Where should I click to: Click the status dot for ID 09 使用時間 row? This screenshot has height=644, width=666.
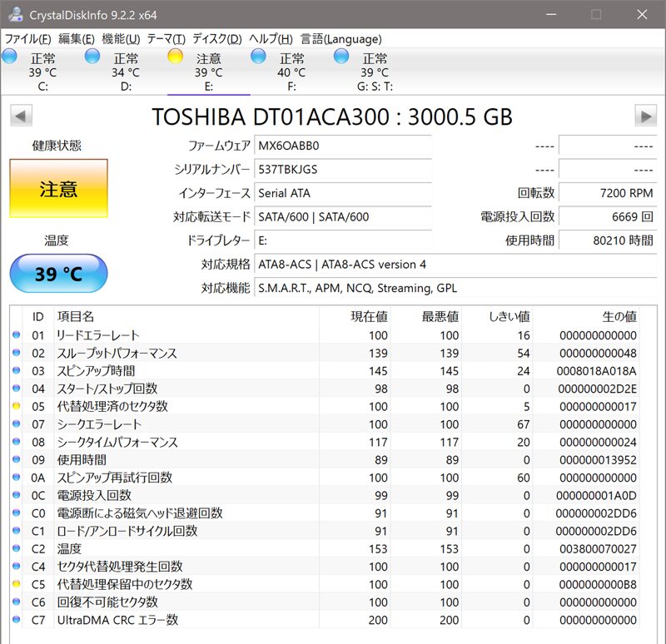[16, 460]
